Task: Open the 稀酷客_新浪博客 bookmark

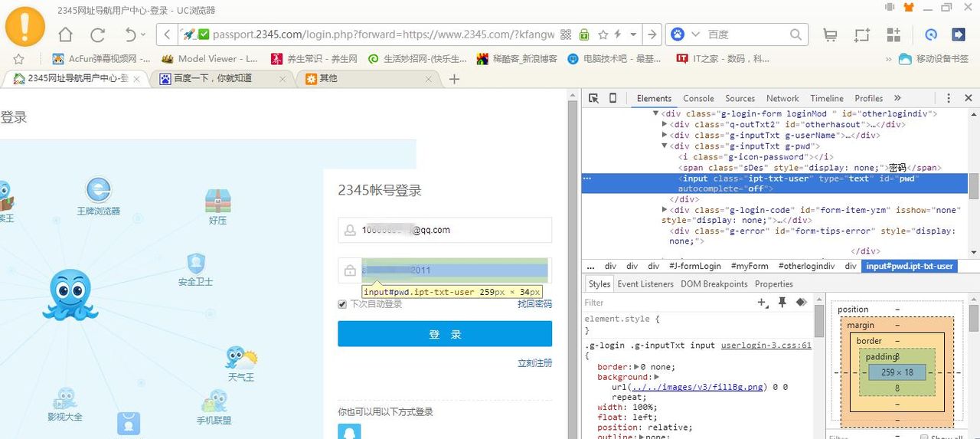Action: pyautogui.click(x=517, y=58)
